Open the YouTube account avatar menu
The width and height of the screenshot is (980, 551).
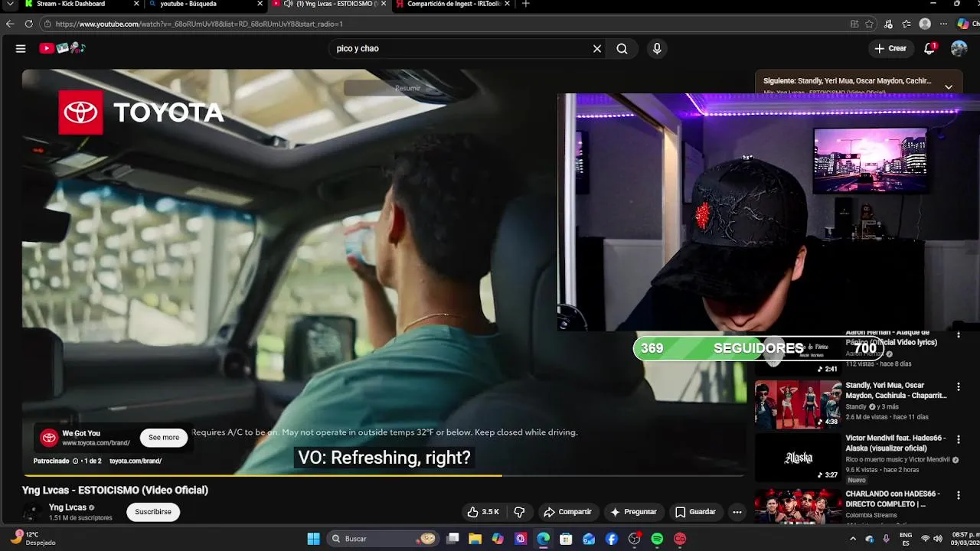959,48
